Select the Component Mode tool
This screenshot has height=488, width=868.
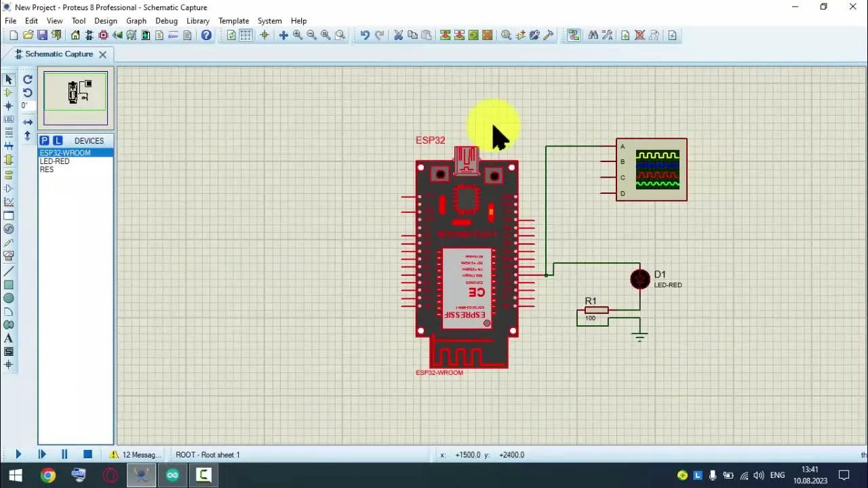point(9,93)
